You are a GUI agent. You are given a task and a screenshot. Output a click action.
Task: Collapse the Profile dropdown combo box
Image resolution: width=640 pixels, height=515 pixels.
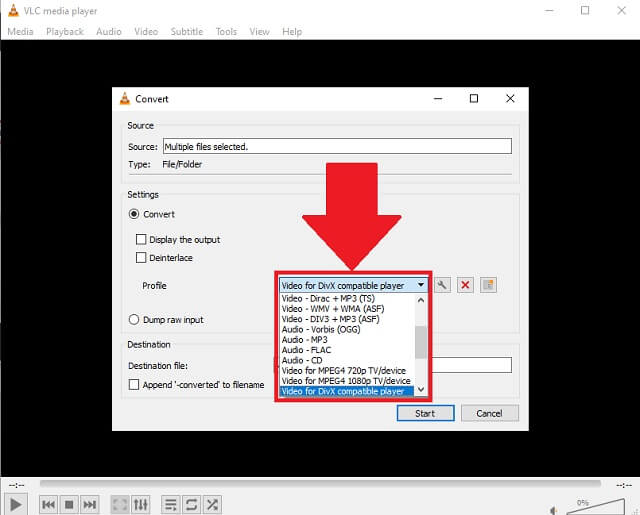pyautogui.click(x=353, y=285)
